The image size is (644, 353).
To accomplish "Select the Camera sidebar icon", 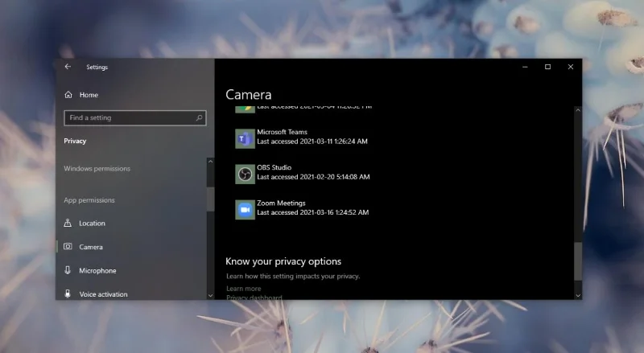I will click(68, 246).
